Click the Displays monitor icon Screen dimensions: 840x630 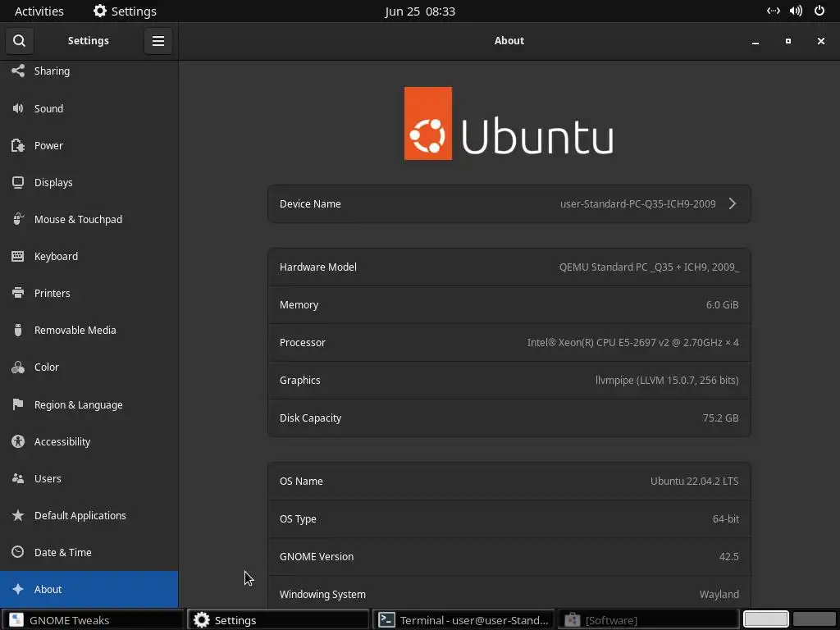click(x=18, y=182)
